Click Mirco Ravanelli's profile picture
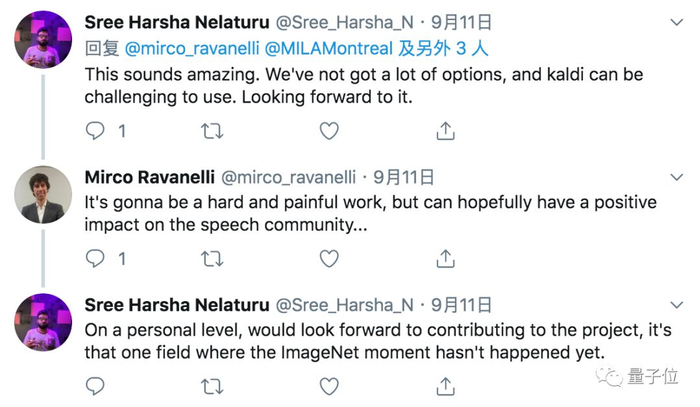This screenshot has height=407, width=700. coord(42,194)
